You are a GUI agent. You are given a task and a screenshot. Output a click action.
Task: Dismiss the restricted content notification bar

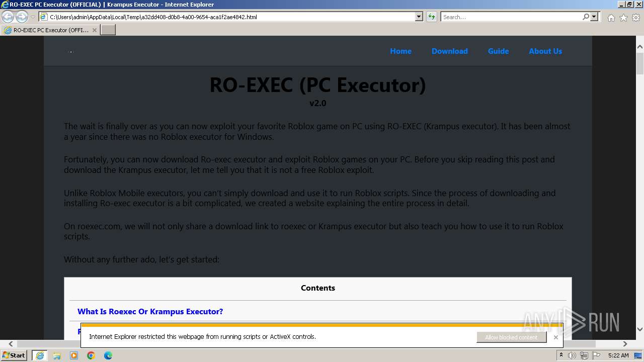[x=555, y=337]
